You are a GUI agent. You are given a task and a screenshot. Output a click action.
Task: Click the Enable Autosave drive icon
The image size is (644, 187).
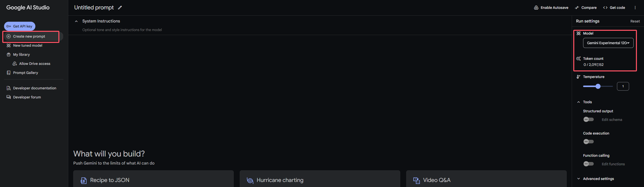click(536, 8)
